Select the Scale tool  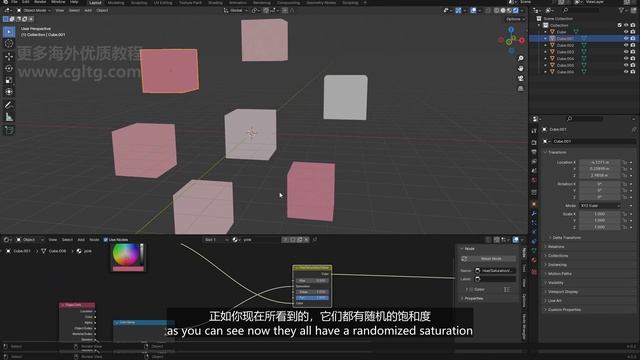[9, 80]
